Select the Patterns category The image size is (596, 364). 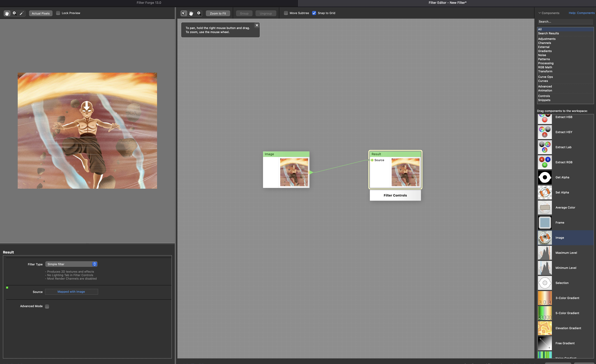point(565,59)
